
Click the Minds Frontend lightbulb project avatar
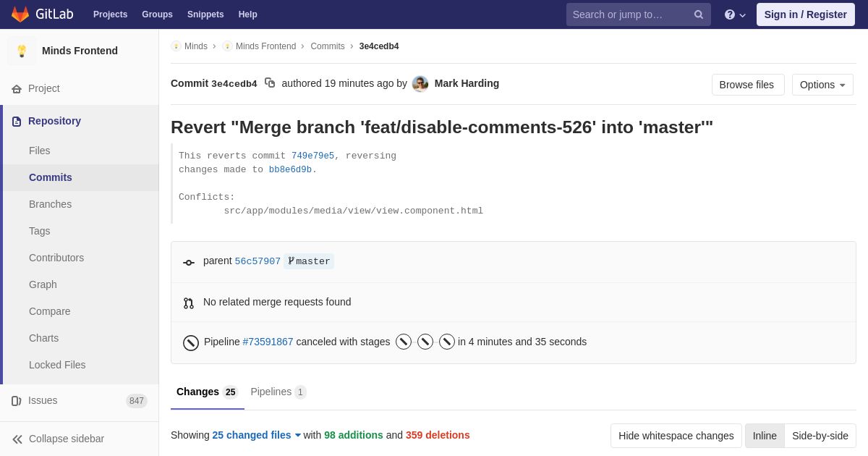[22, 51]
